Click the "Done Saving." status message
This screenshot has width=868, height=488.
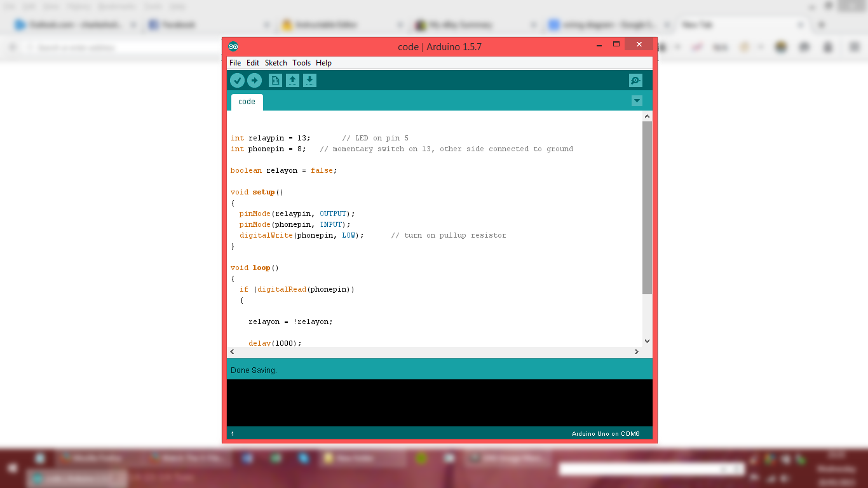pyautogui.click(x=254, y=370)
